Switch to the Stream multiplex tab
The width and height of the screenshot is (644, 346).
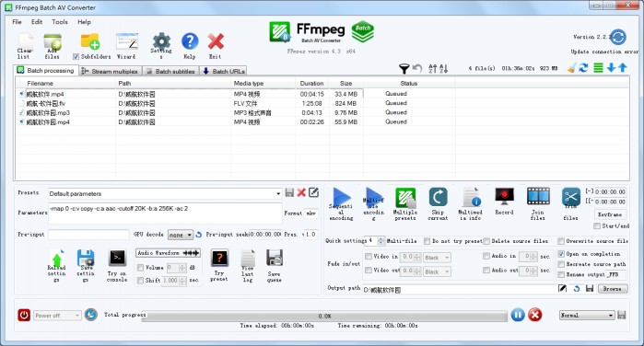click(x=110, y=71)
